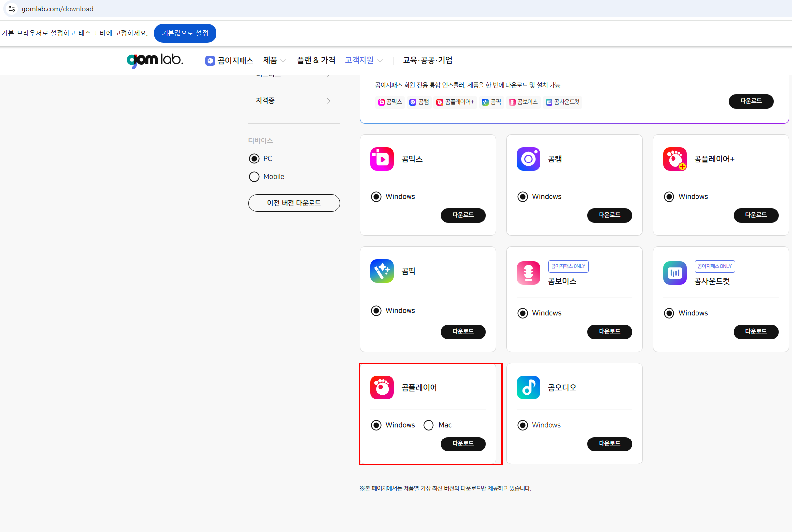Click the 곰플레이어+ product name
This screenshot has height=532, width=792.
(x=714, y=159)
